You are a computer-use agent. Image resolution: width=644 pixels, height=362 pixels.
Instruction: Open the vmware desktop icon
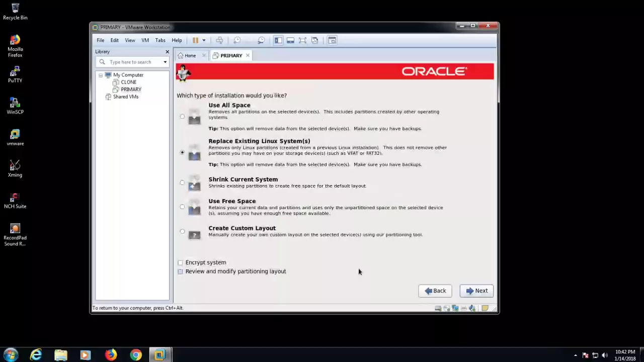click(x=15, y=137)
